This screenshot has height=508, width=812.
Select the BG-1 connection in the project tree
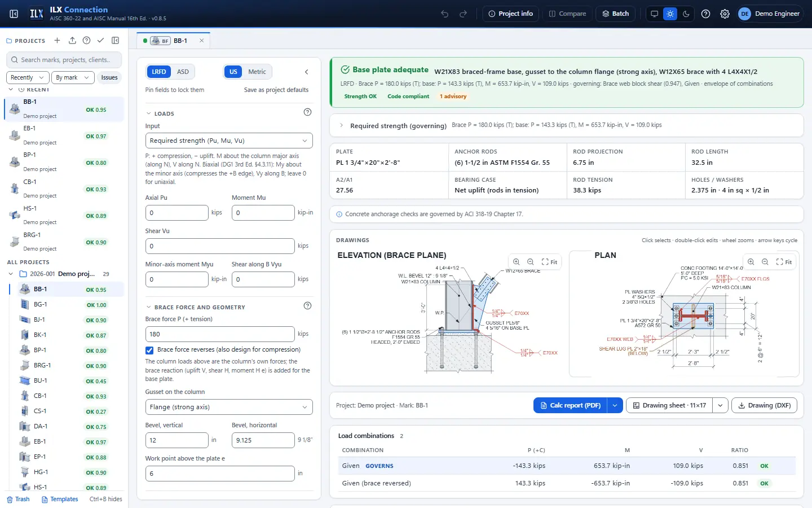[x=67, y=305]
